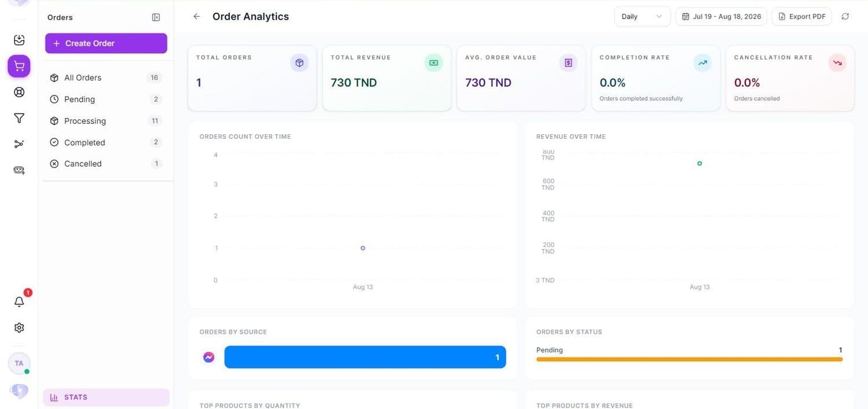Select the Cancelled orders filter

point(106,164)
